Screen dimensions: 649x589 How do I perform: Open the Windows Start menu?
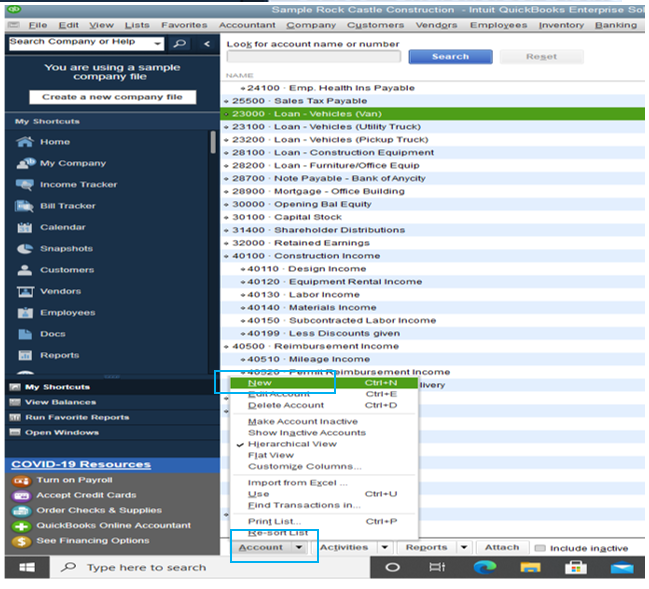click(x=27, y=567)
